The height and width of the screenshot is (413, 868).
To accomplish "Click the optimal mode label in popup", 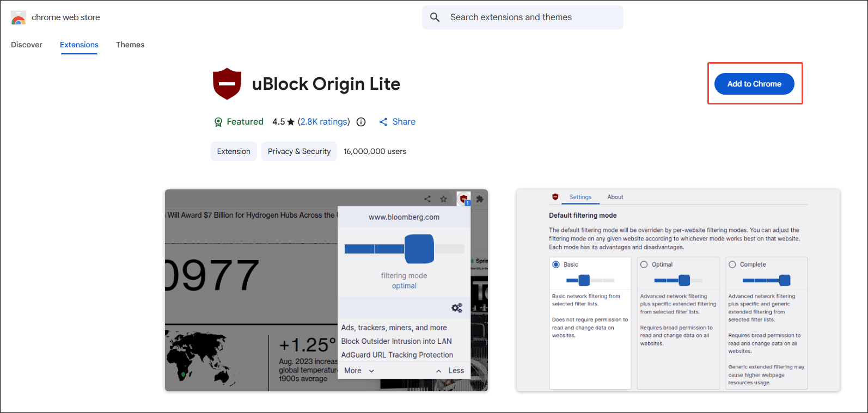I will tap(404, 286).
